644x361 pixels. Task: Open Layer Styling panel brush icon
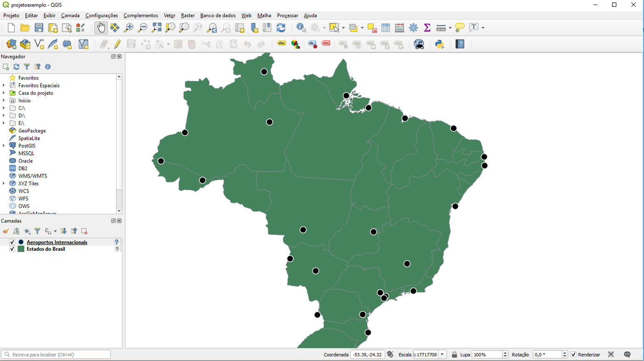pos(6,231)
